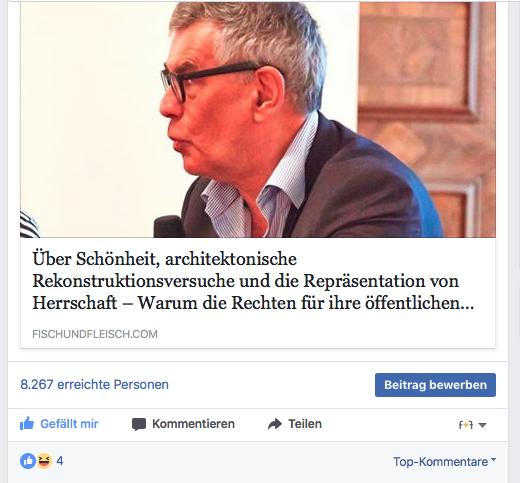
Task: Click the microphone shown in the preview photo
Action: 169,227
